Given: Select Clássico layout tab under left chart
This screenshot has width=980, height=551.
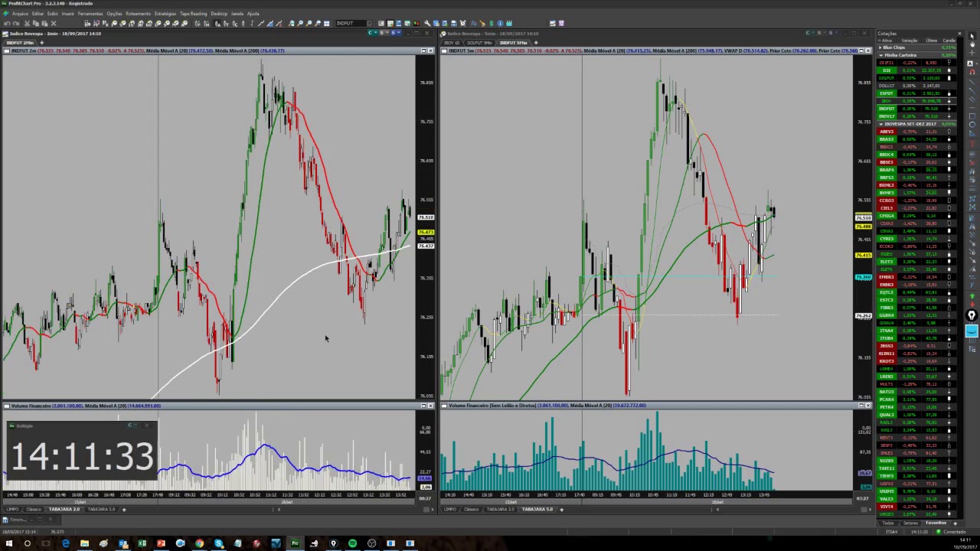Looking at the screenshot, I should 33,509.
